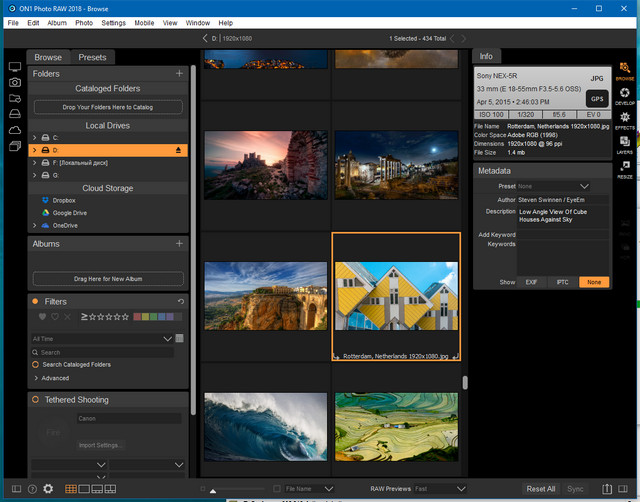Tick the checkbox beside File Name sort
This screenshot has height=502, width=640.
coord(277,489)
